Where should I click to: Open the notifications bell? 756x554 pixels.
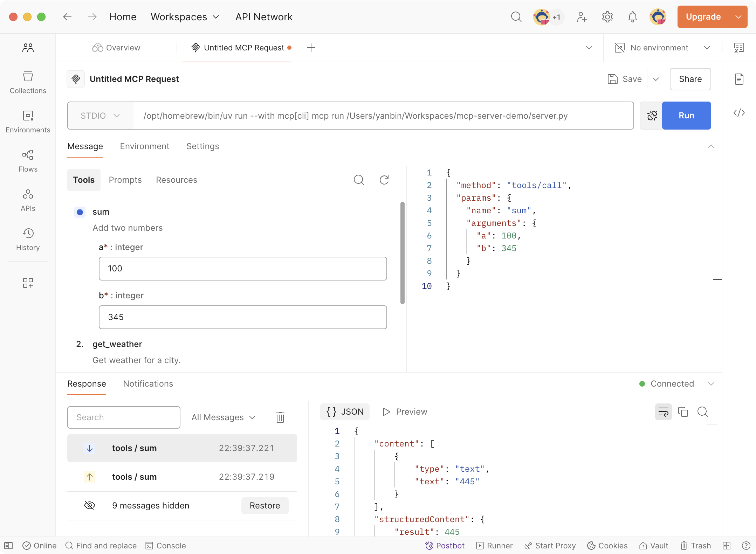tap(632, 17)
